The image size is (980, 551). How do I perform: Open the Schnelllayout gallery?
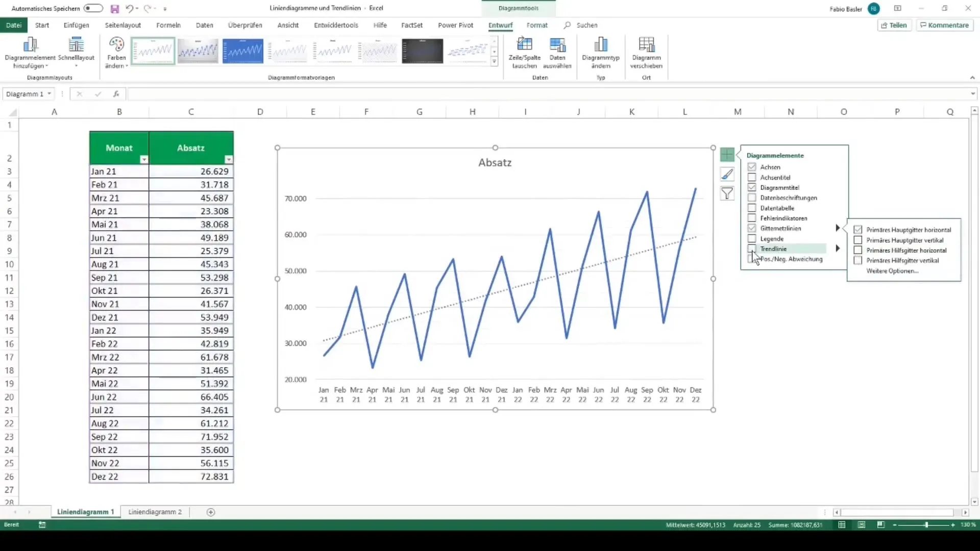(76, 53)
